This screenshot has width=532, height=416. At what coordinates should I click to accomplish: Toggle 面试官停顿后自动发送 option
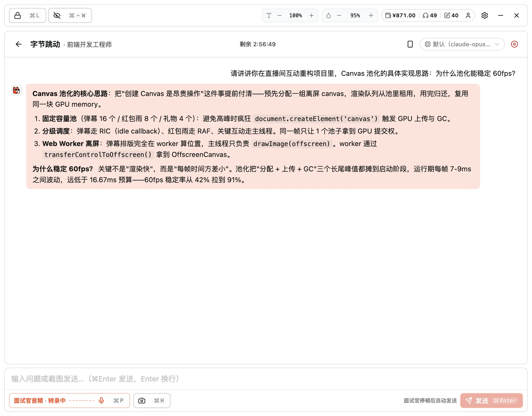[430, 401]
